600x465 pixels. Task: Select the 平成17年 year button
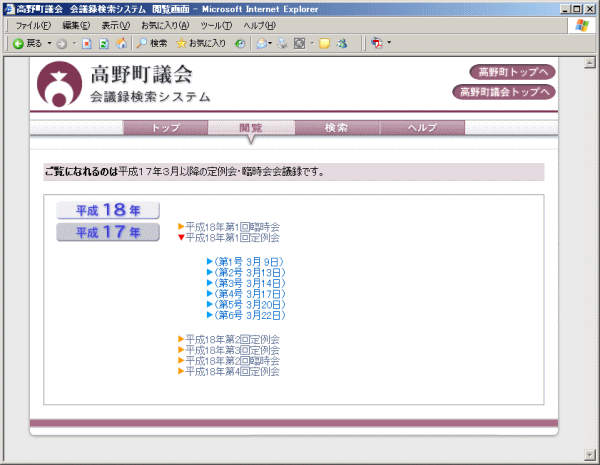pyautogui.click(x=108, y=232)
